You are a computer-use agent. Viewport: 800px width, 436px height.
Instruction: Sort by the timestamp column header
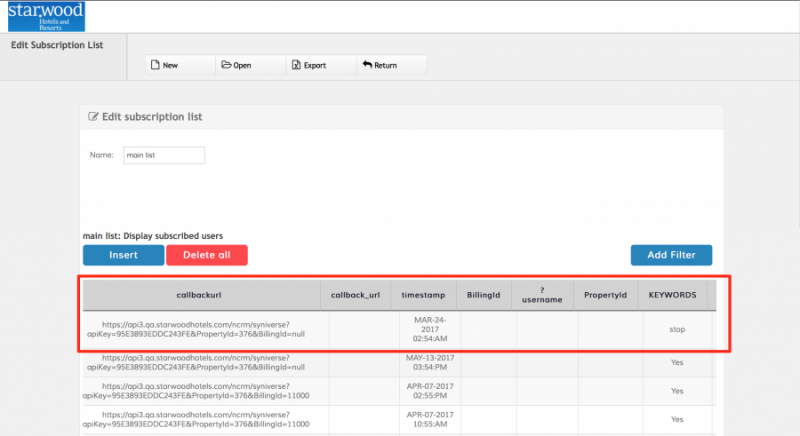point(423,296)
